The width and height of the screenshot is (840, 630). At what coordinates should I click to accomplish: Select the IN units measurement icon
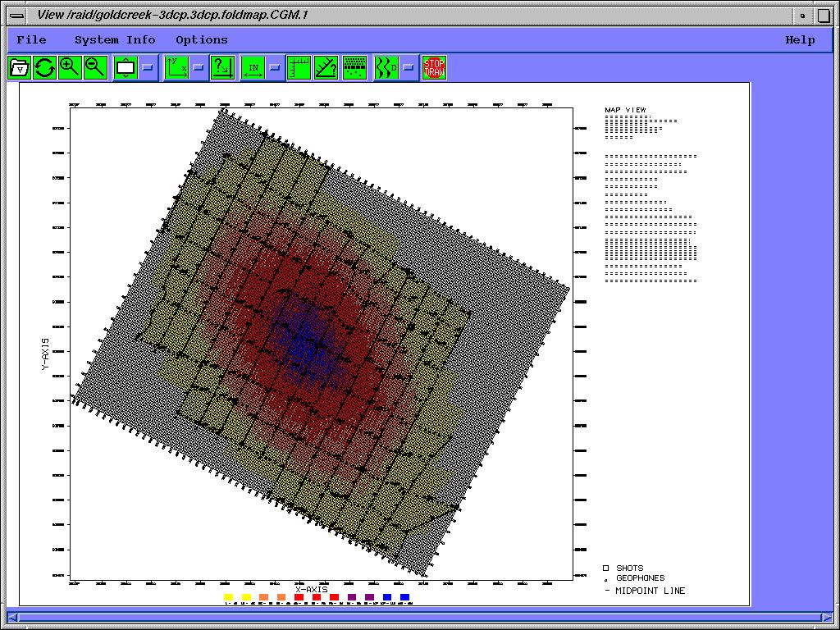pos(253,68)
